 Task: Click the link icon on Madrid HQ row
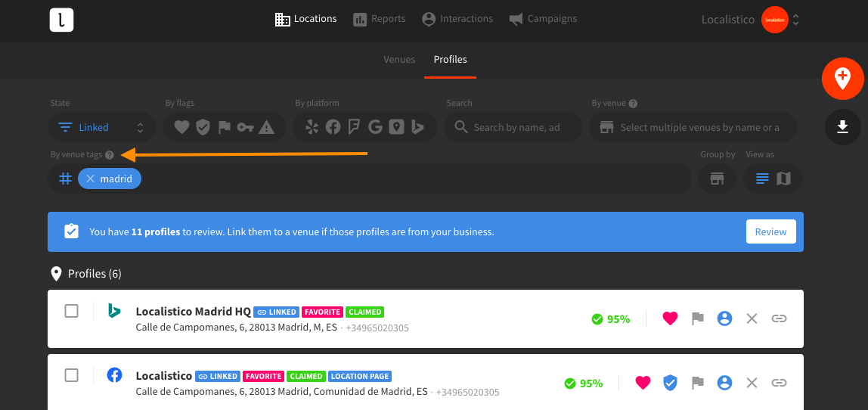pos(779,318)
